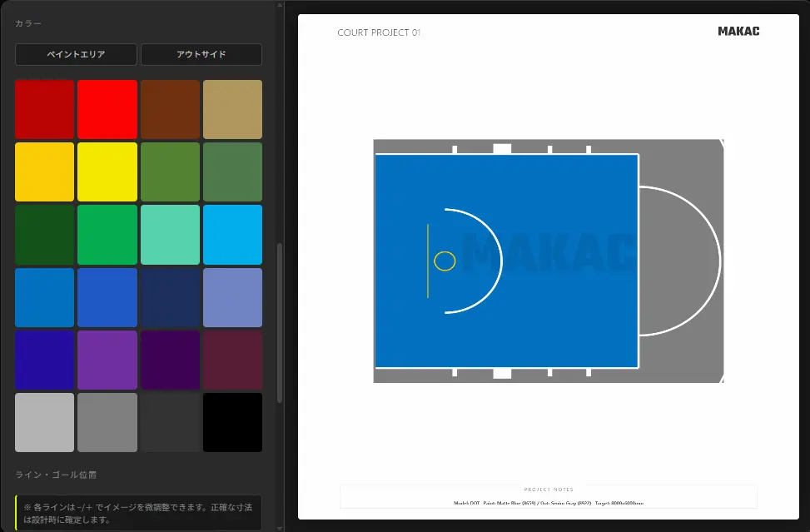Viewport: 810px width, 532px height.
Task: Select the purple color swatch
Action: pyautogui.click(x=107, y=360)
